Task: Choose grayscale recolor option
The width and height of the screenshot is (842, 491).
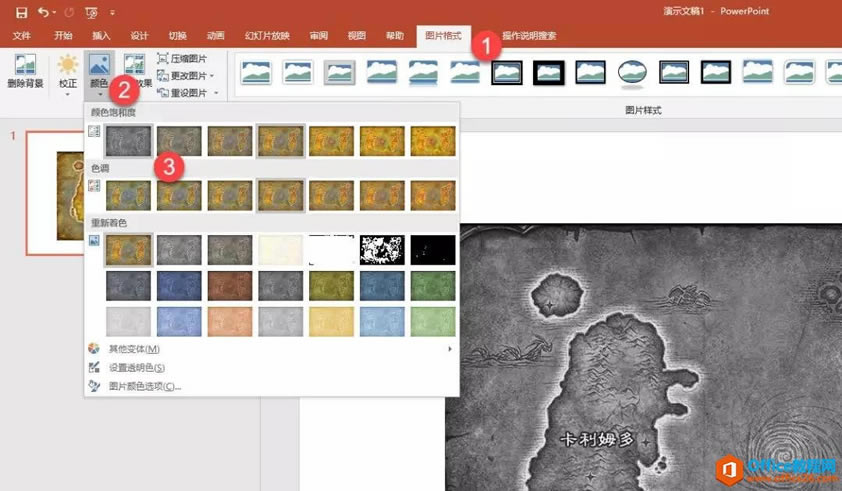Action: [179, 250]
